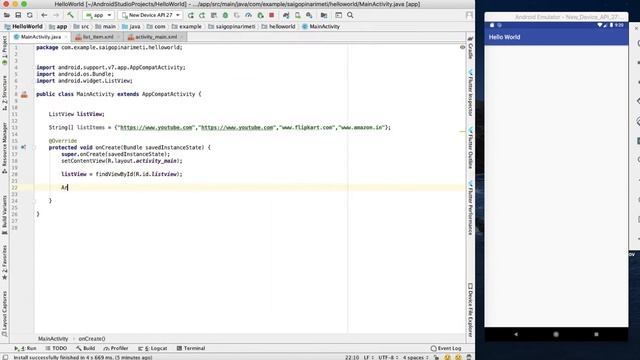Open the New Device API 27 dropdown
The image size is (640, 360).
pos(151,15)
